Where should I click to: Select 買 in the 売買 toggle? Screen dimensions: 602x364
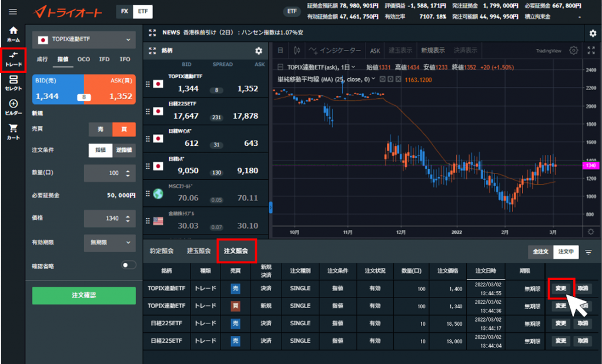pos(124,129)
